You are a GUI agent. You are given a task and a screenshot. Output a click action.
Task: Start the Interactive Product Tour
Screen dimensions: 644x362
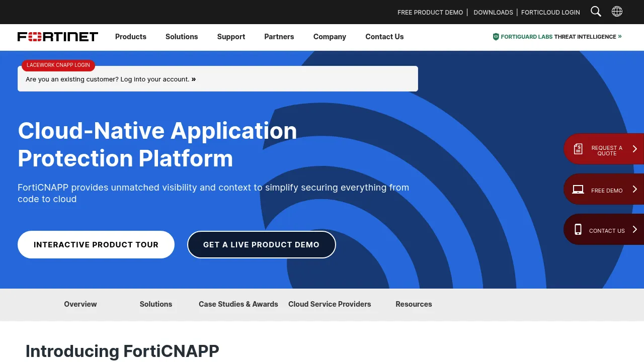(96, 245)
